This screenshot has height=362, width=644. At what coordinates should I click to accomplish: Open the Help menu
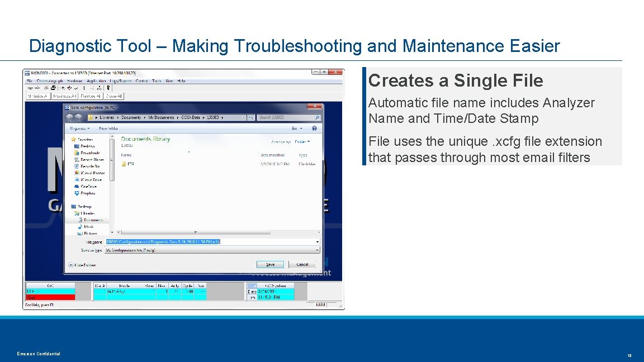(181, 81)
